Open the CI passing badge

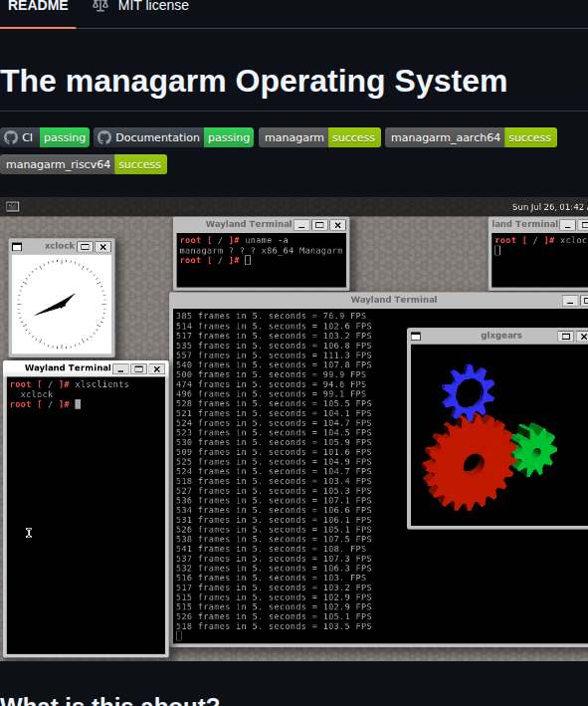point(45,137)
